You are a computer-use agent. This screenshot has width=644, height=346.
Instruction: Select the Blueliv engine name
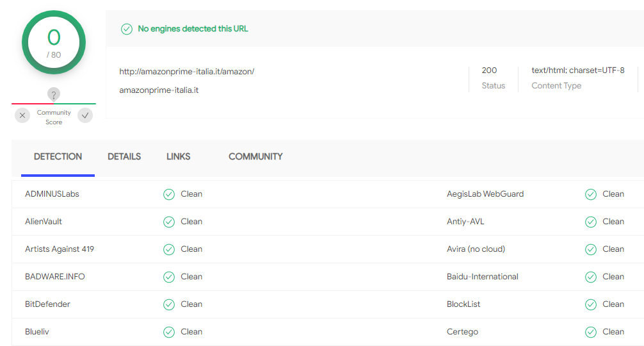click(36, 332)
